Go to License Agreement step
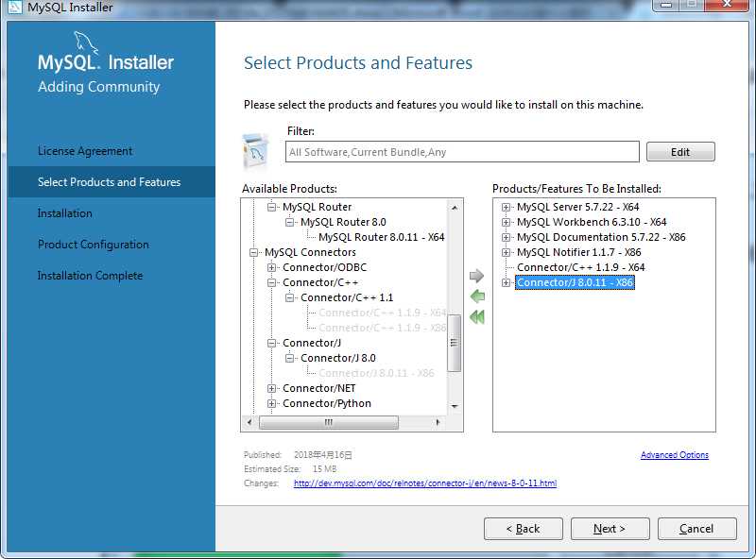Screen dimensions: 756x559 click(x=85, y=151)
